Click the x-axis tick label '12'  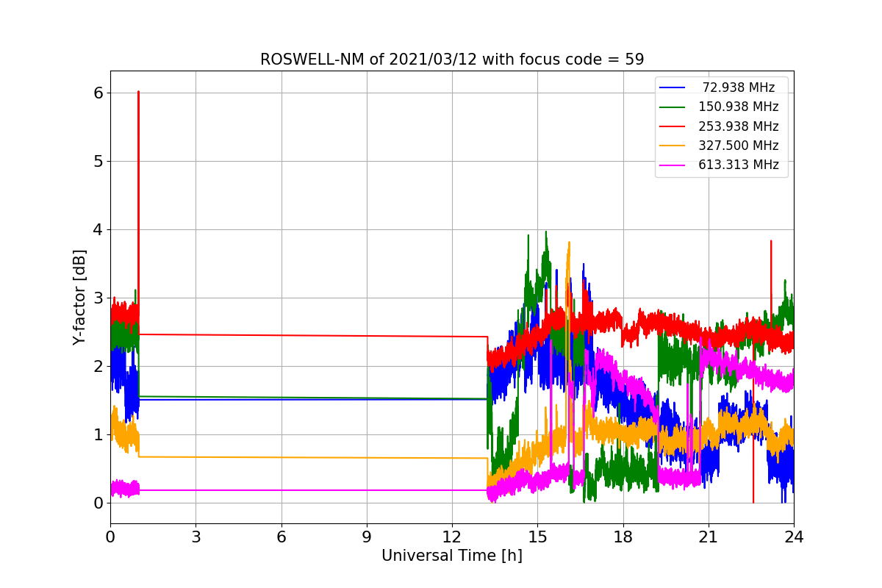[x=452, y=537]
